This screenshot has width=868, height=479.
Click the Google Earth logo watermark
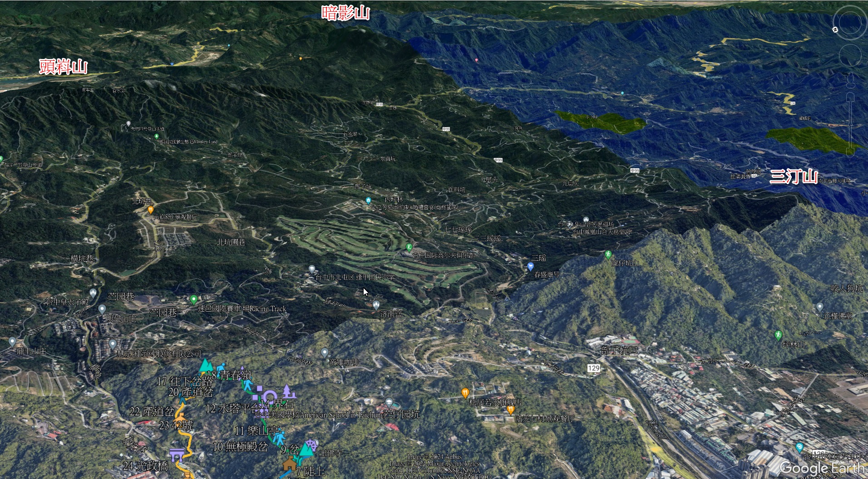[823, 467]
